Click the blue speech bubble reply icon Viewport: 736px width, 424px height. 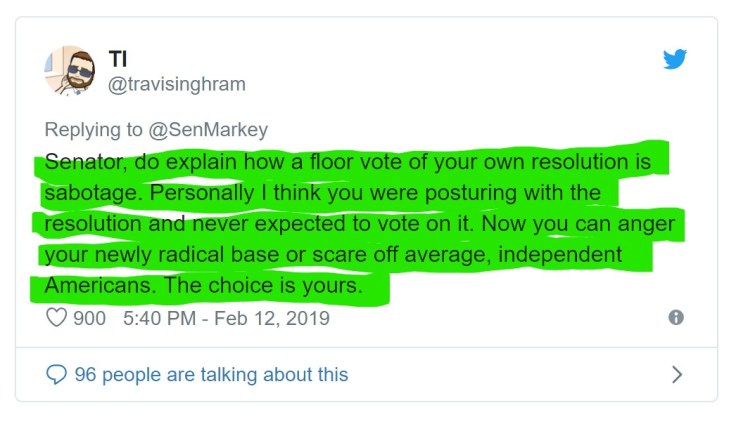coord(57,374)
